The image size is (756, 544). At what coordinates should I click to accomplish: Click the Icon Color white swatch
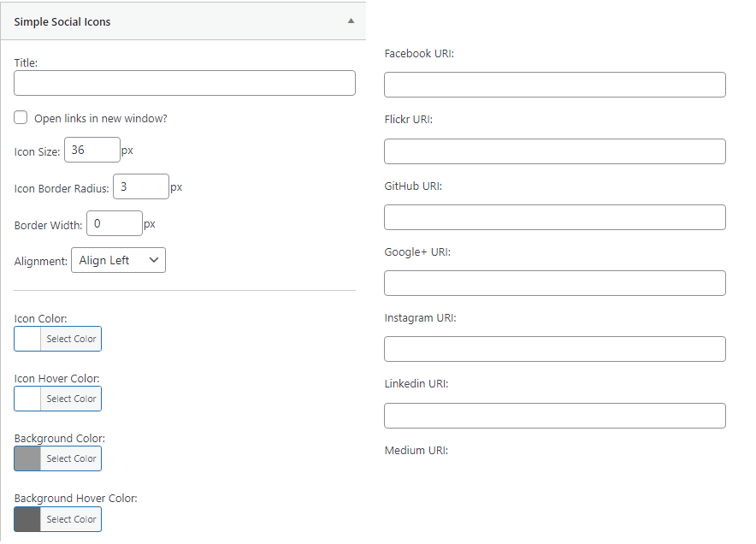pos(27,339)
